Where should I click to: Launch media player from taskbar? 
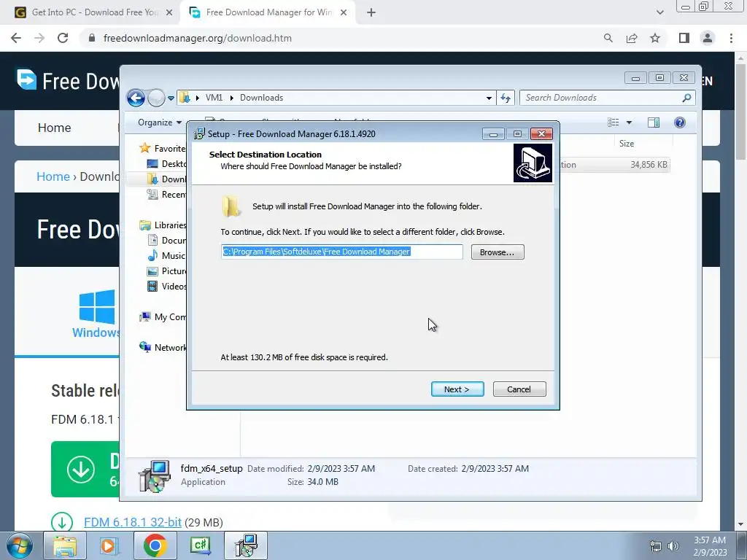pos(109,545)
